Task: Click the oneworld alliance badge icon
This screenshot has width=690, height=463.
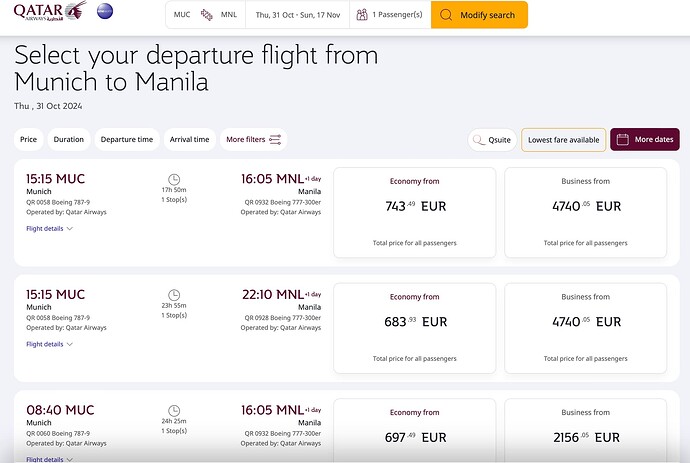Action: [105, 11]
